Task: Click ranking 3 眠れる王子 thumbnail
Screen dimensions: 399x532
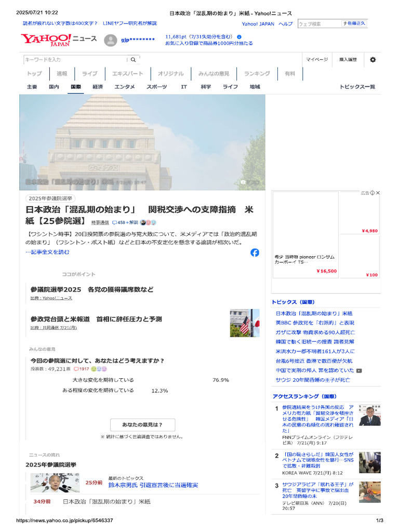Action: pos(370,492)
